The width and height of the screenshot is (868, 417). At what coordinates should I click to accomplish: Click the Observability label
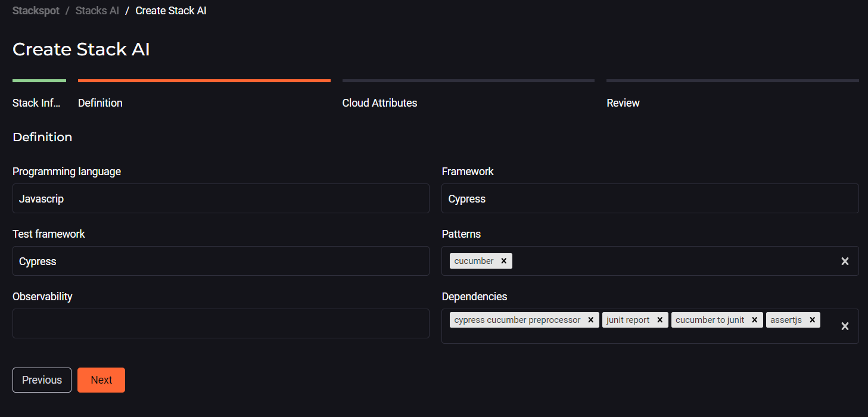[42, 297]
